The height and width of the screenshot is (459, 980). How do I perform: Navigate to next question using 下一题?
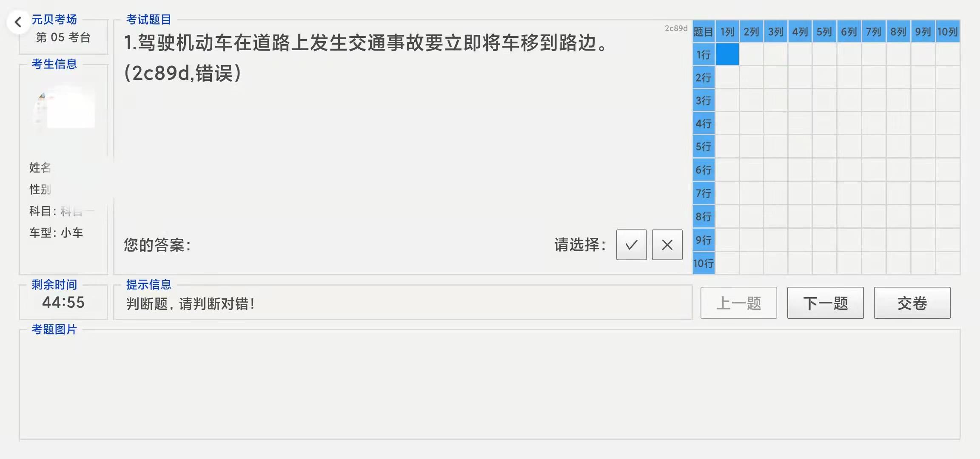(x=826, y=303)
